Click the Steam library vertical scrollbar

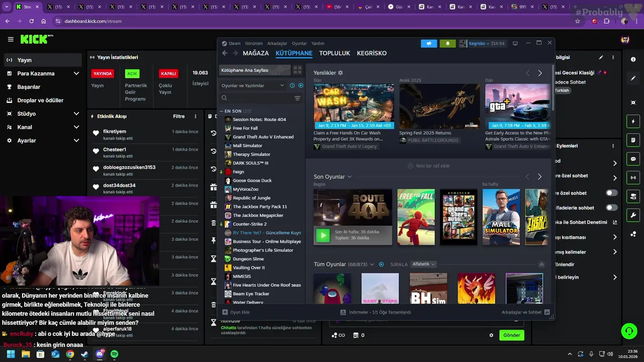click(x=552, y=88)
